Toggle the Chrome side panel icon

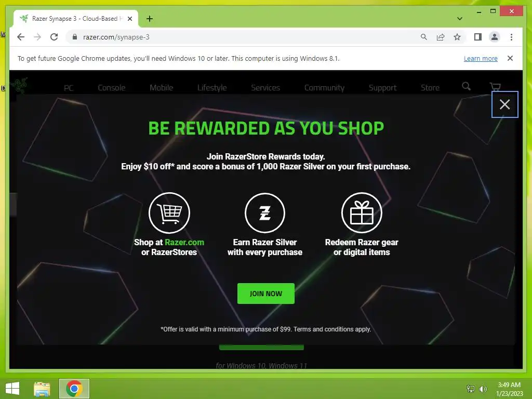[478, 37]
